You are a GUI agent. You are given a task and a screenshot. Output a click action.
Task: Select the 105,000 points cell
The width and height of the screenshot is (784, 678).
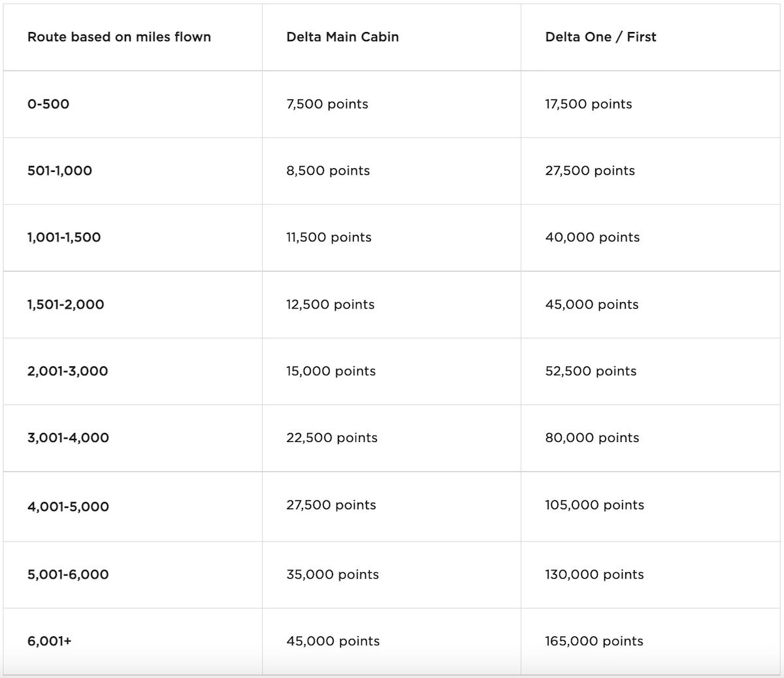(595, 505)
